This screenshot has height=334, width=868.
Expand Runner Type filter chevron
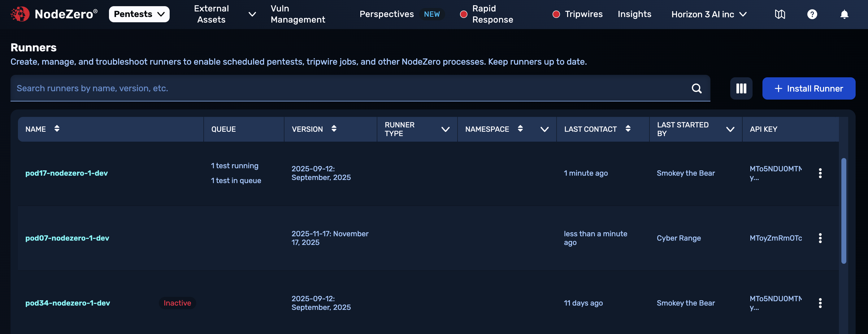445,129
